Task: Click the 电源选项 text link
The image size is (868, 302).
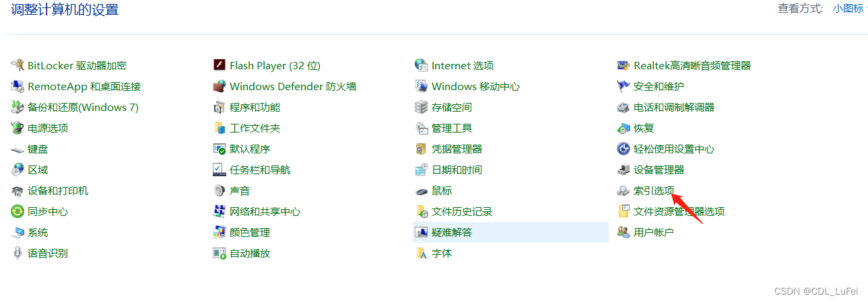Action: point(48,128)
